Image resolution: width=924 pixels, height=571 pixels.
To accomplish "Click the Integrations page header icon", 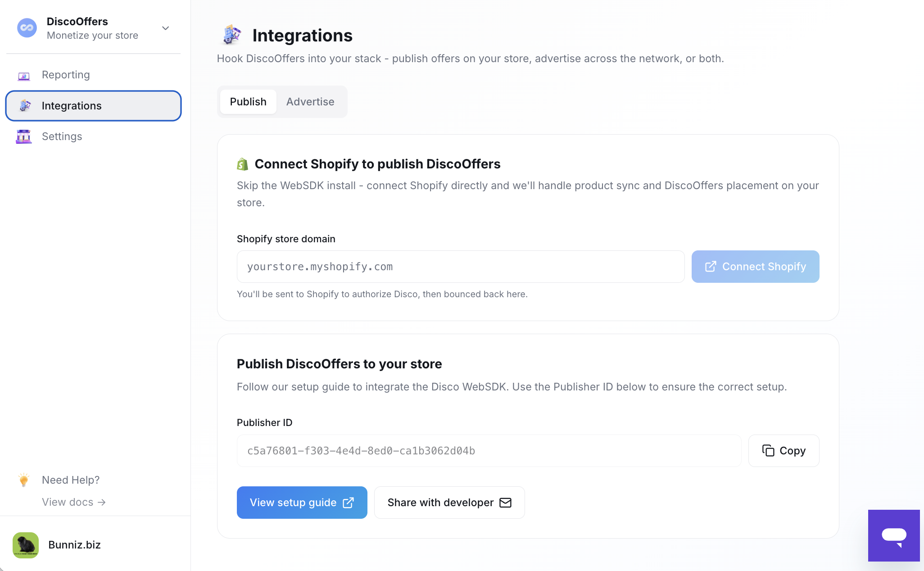I will tap(232, 35).
